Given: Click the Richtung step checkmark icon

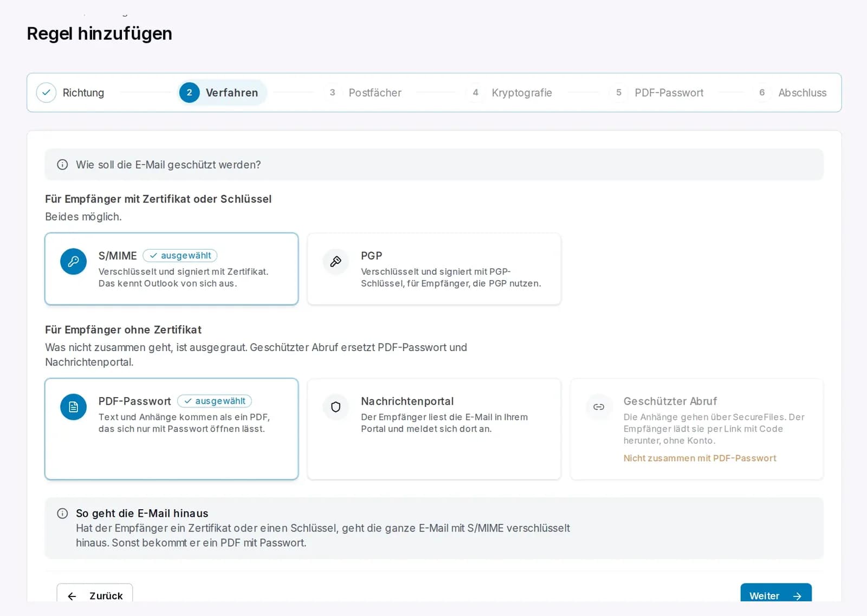Looking at the screenshot, I should pyautogui.click(x=46, y=93).
